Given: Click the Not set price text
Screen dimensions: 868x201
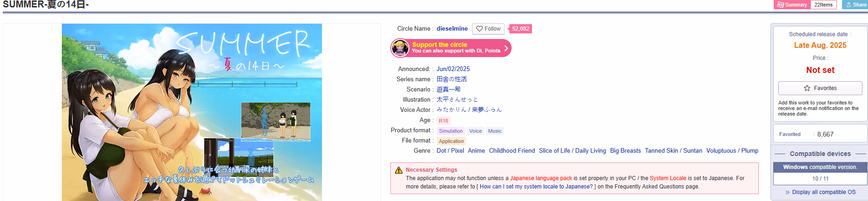Looking at the screenshot, I should coord(820,70).
